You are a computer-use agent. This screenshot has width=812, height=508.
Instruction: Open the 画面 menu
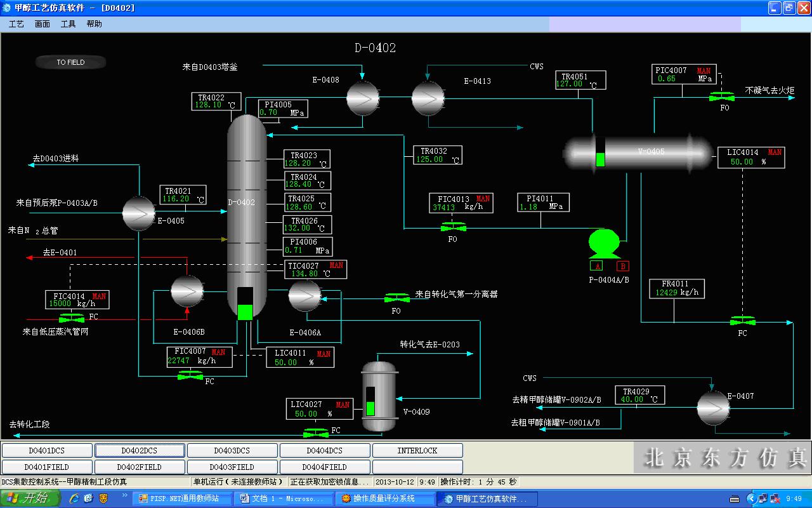(x=43, y=24)
